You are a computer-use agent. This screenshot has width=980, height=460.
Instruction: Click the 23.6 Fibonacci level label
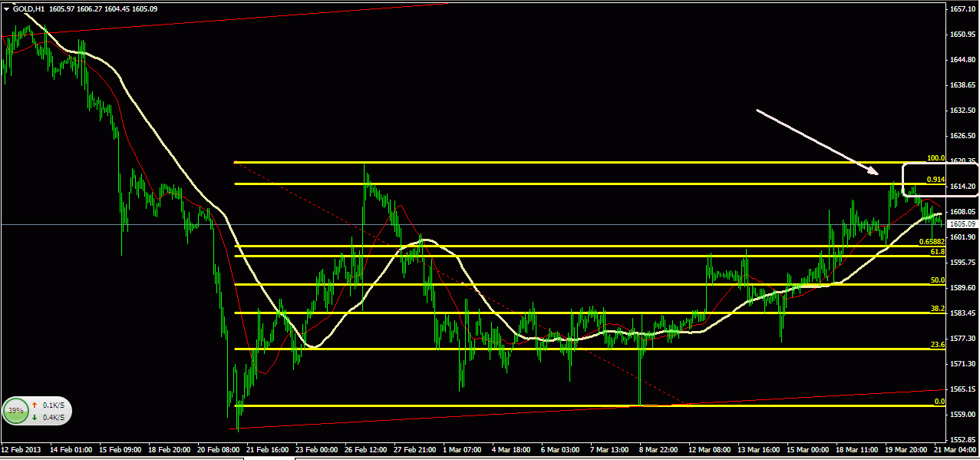[x=937, y=345]
